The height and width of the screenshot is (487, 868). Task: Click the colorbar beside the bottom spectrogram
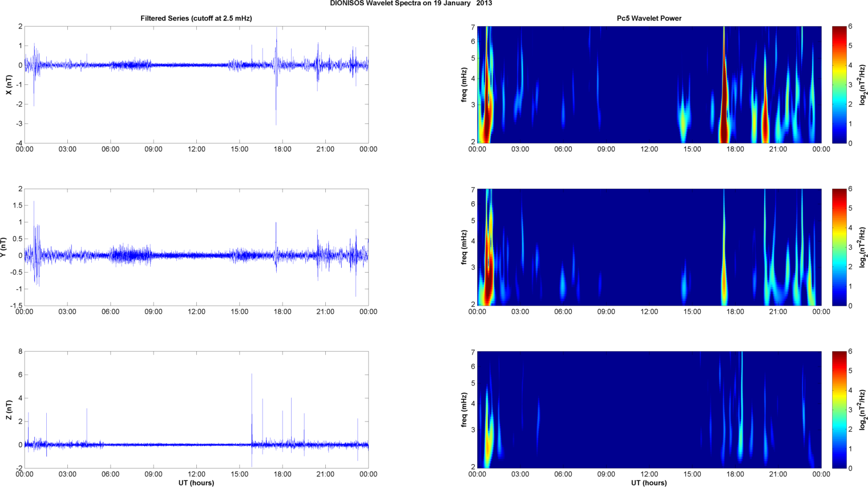[839, 409]
